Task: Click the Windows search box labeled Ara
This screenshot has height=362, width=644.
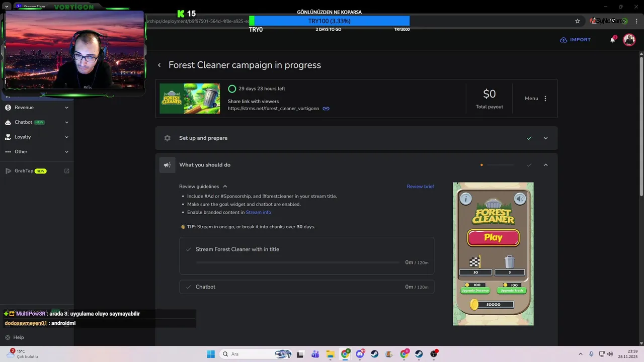Action: [x=257, y=354]
